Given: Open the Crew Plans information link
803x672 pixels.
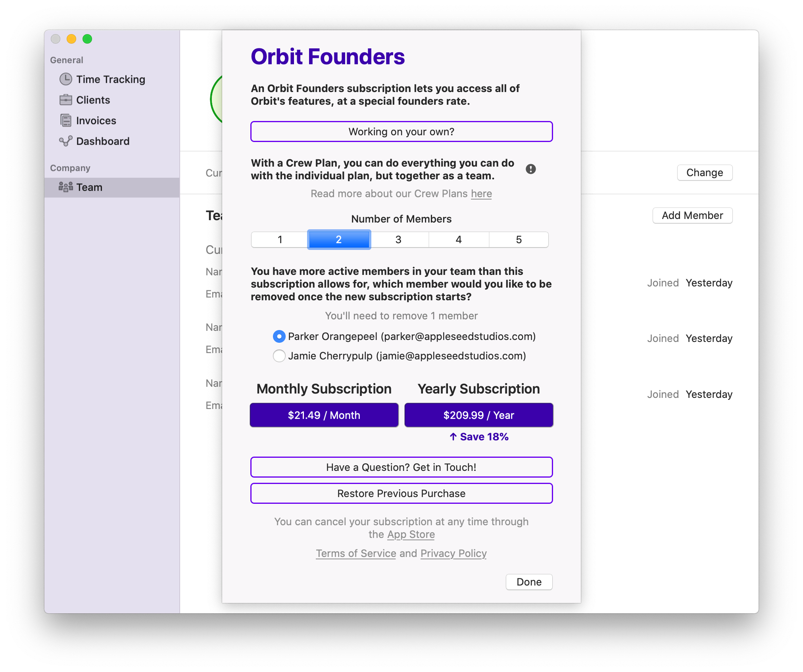Looking at the screenshot, I should click(x=482, y=193).
